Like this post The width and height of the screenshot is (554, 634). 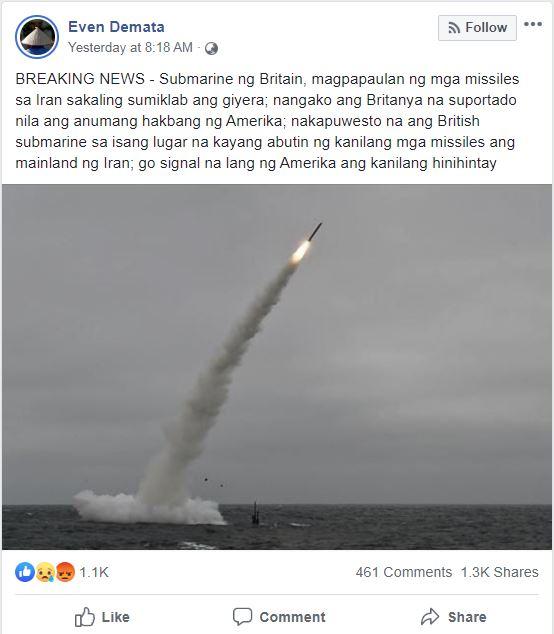(x=102, y=617)
